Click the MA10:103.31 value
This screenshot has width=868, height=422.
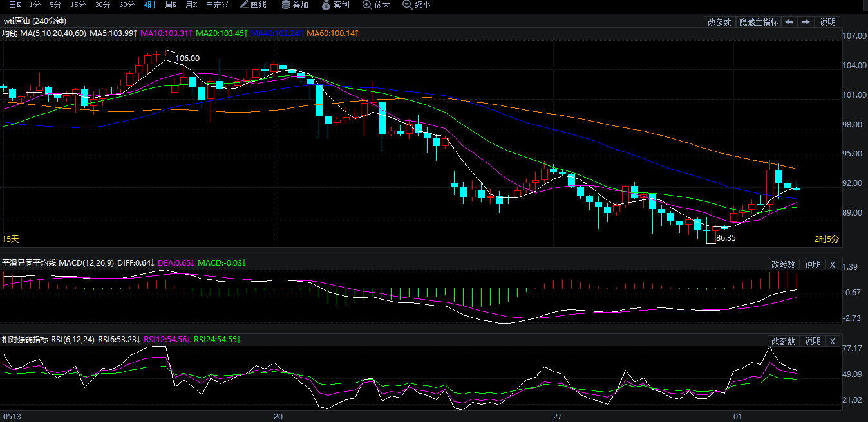(x=166, y=33)
